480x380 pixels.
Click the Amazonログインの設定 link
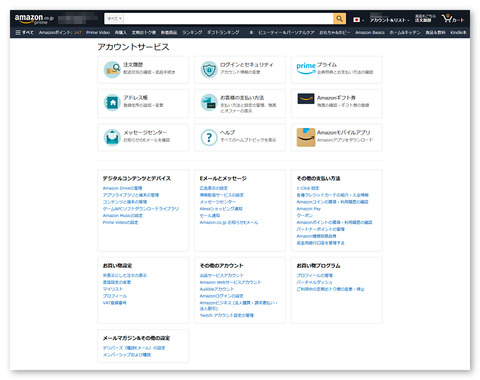[221, 296]
